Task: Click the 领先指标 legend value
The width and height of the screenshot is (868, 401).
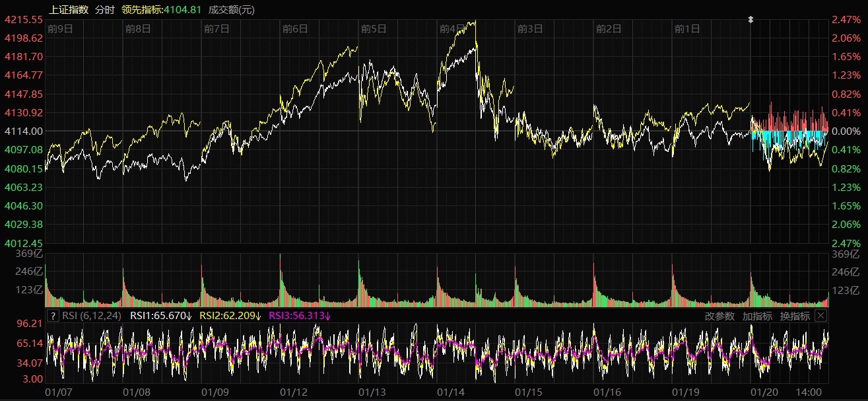Action: tap(162, 9)
